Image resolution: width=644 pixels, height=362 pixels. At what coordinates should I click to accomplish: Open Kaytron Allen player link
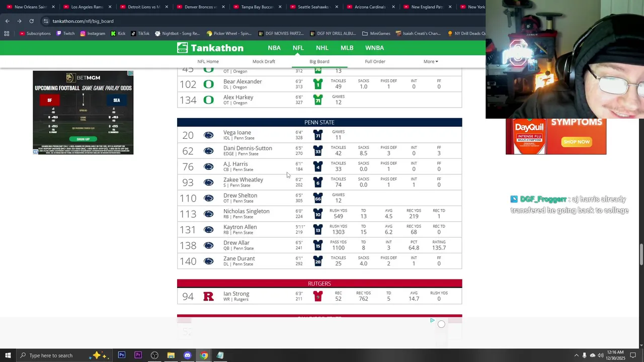pyautogui.click(x=240, y=227)
